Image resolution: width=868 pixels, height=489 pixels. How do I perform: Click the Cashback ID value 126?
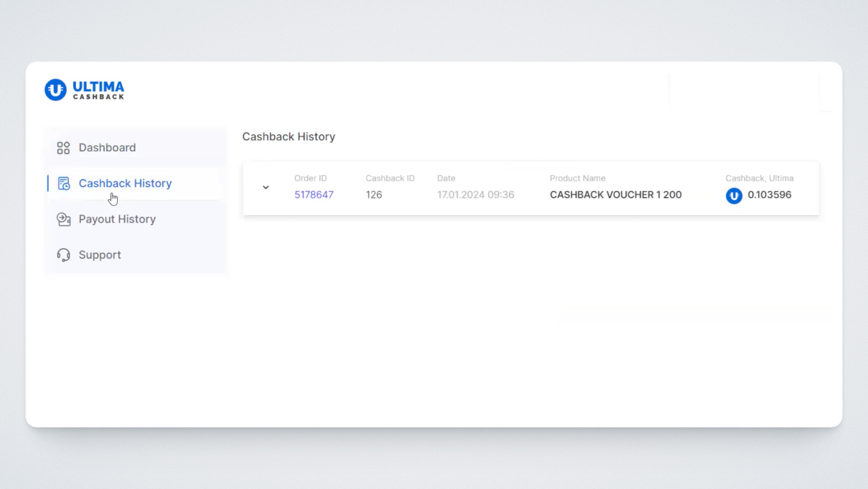coord(374,195)
